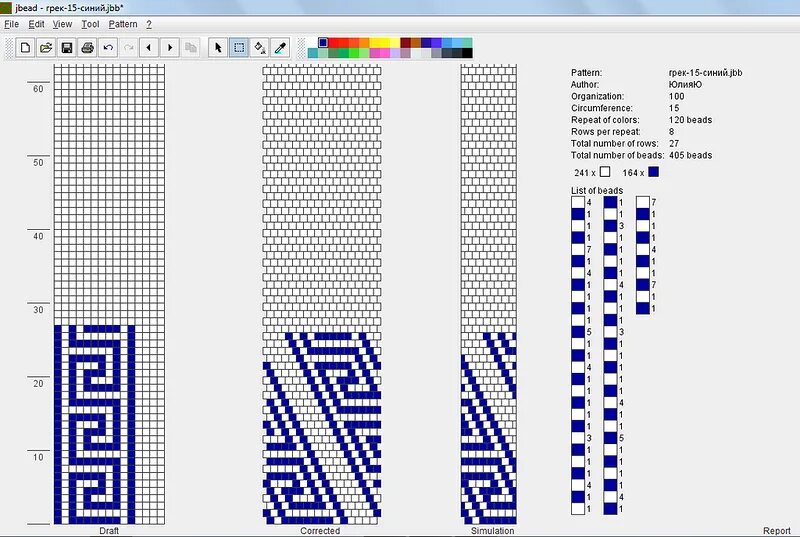The width and height of the screenshot is (800, 537).
Task: Click the Draft bead grid
Action: [x=109, y=294]
